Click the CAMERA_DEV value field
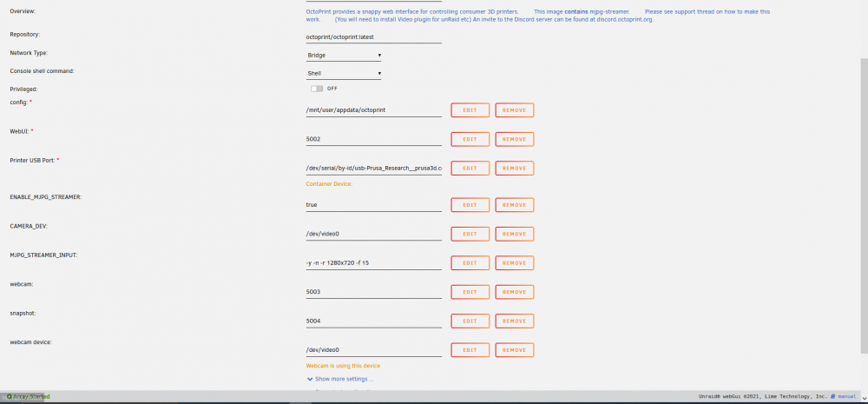The width and height of the screenshot is (868, 404). point(373,234)
